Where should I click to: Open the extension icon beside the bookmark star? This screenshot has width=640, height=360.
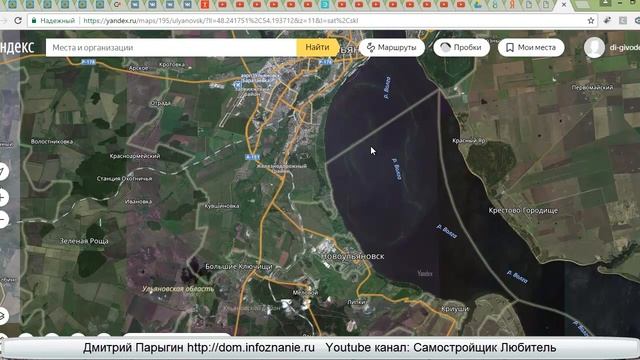click(607, 20)
